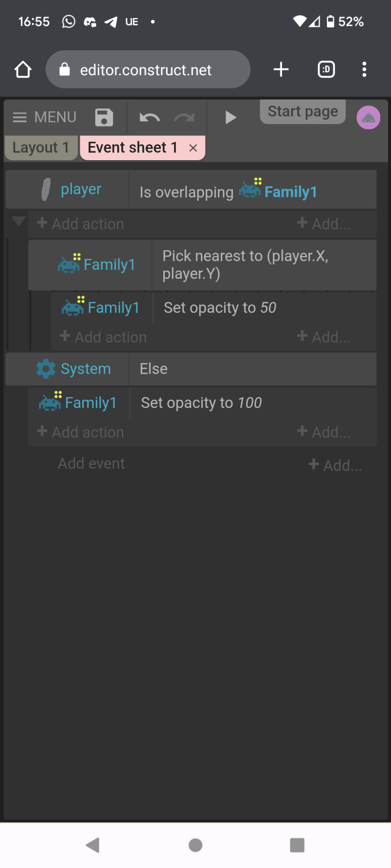Switch to the Layout 1 tab
Screen dimensions: 391x868
(41, 148)
